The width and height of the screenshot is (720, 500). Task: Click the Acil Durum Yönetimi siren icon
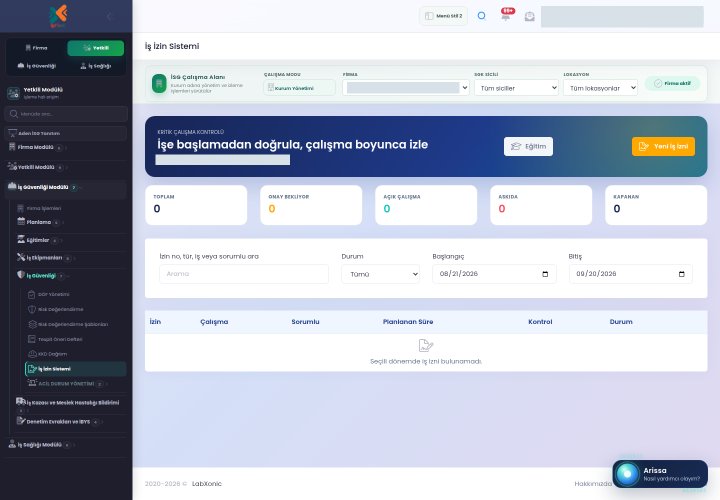pyautogui.click(x=32, y=383)
